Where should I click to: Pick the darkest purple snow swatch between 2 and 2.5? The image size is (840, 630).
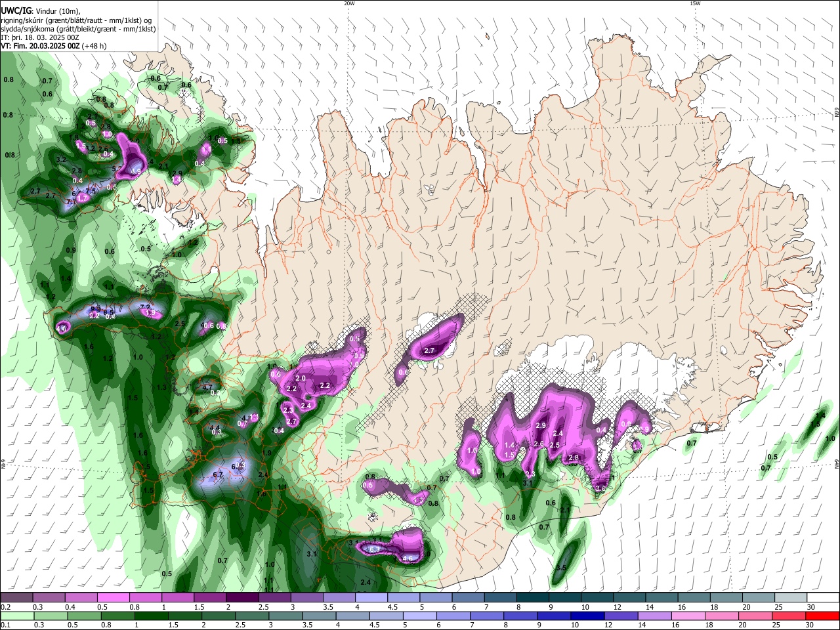[x=242, y=597]
